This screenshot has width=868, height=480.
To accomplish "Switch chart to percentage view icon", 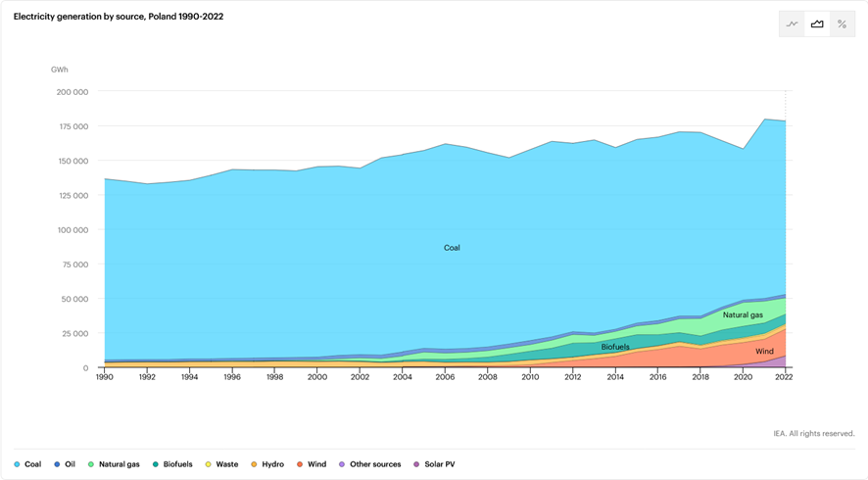I will coord(842,24).
